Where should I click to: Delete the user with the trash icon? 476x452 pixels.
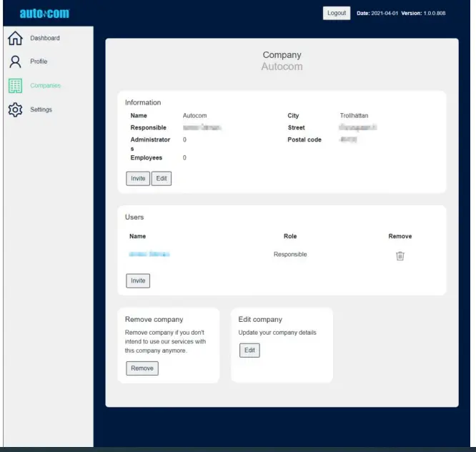point(400,256)
